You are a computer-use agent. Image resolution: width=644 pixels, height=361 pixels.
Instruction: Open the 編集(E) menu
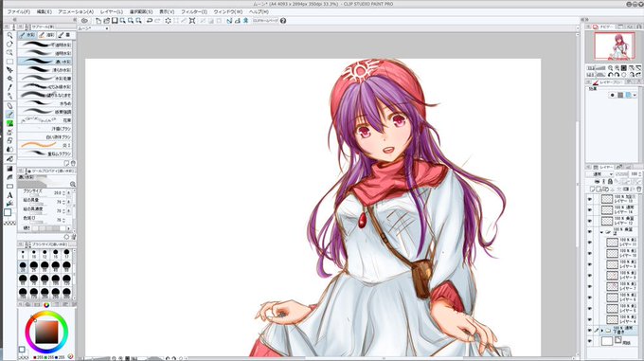pyautogui.click(x=45, y=12)
